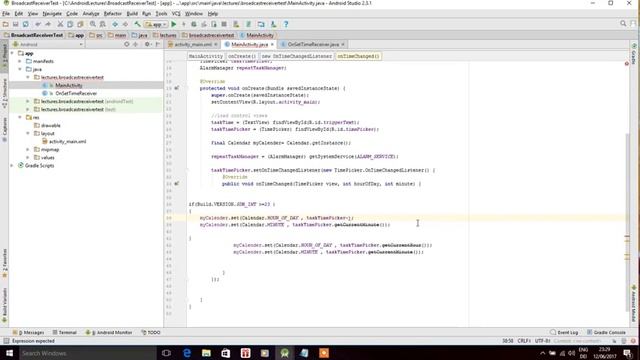Open File Explorer from the taskbar

[x=206, y=353]
